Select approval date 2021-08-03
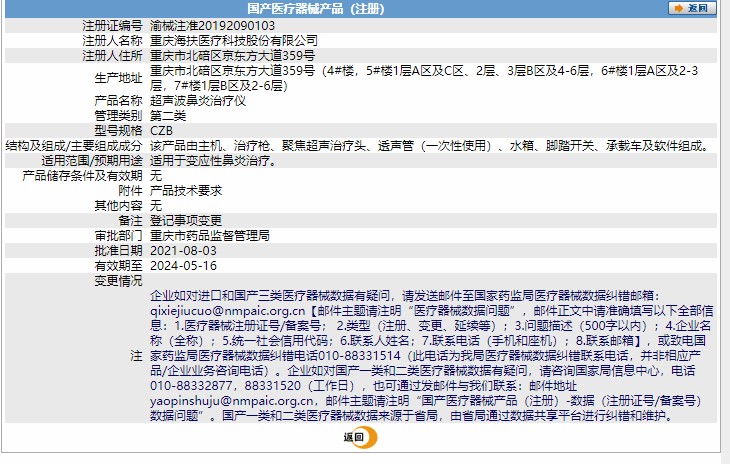Viewport: 730px width, 464px height. [183, 251]
